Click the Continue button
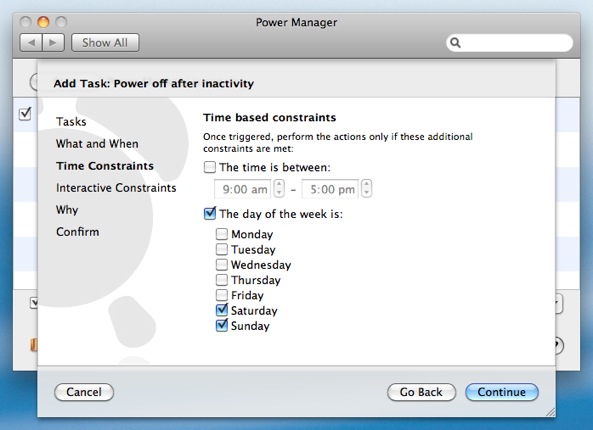Viewport: 593px width, 430px height. tap(502, 392)
